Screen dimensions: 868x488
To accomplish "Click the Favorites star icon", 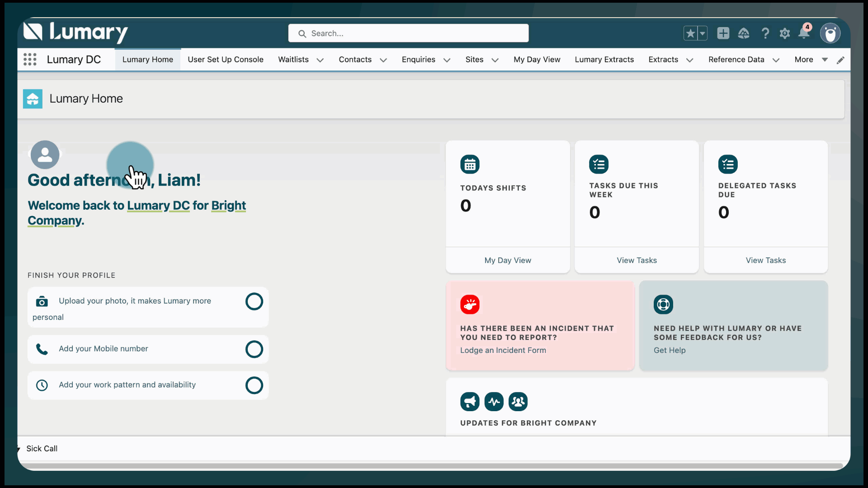I will click(x=690, y=33).
